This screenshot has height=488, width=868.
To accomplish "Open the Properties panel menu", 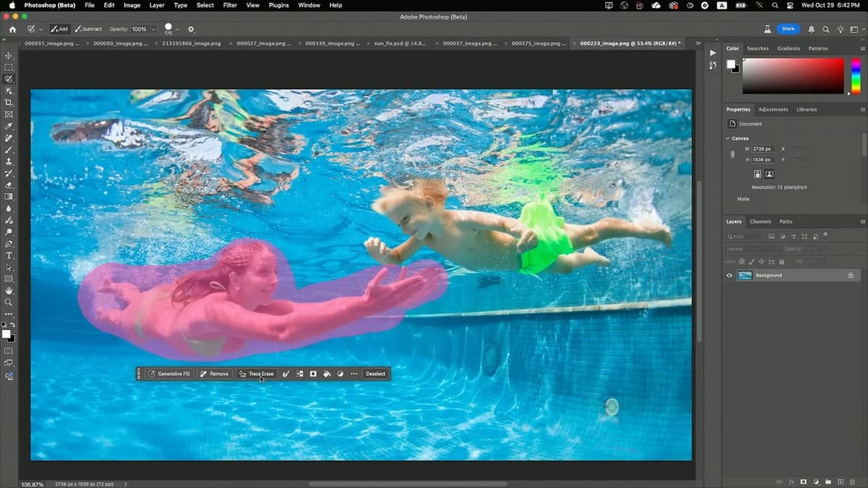I will click(x=862, y=109).
